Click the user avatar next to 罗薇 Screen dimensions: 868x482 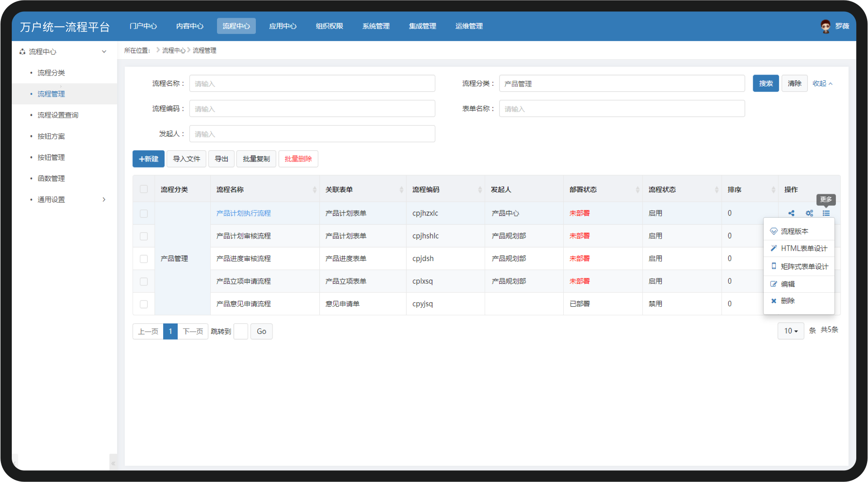[826, 26]
